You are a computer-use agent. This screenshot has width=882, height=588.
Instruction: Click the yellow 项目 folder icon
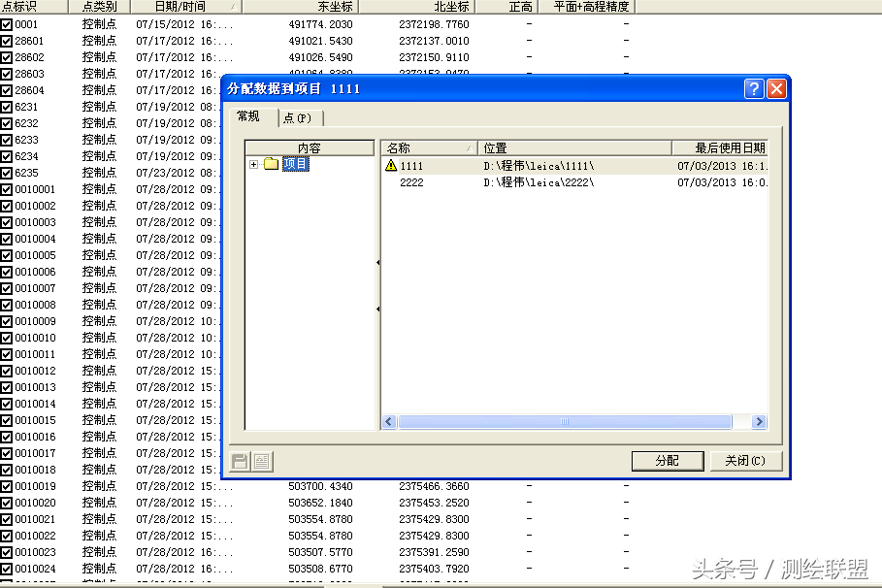(271, 164)
